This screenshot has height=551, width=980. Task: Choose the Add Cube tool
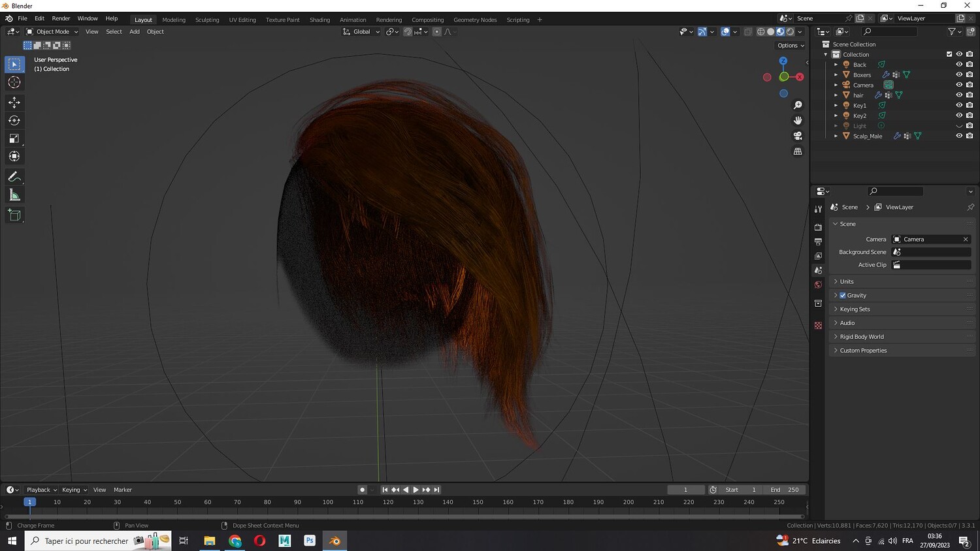point(14,215)
